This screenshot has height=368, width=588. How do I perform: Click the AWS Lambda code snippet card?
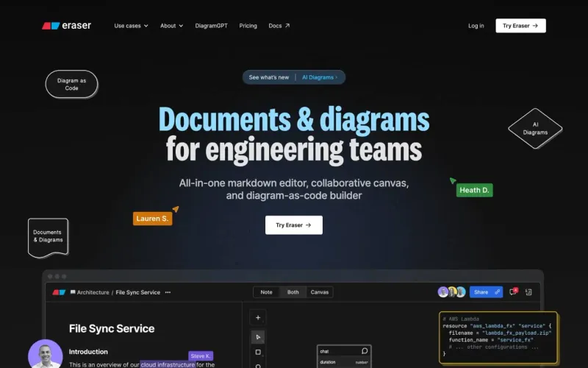(x=498, y=337)
